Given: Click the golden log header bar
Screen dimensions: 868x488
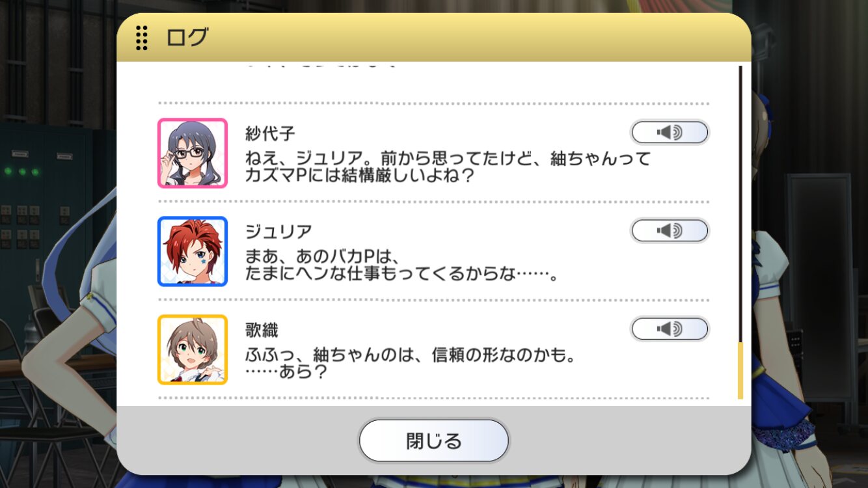Looking at the screenshot, I should (x=434, y=38).
